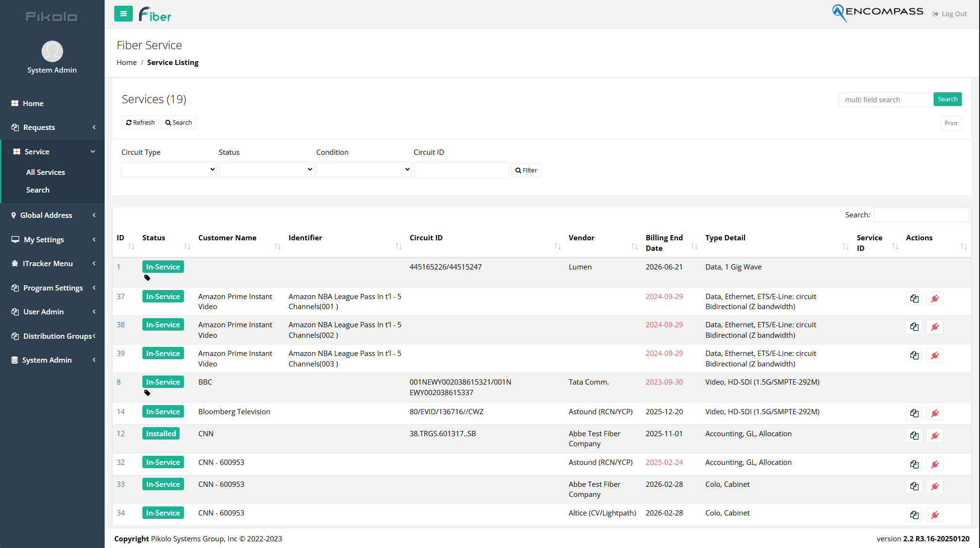Image resolution: width=980 pixels, height=548 pixels.
Task: Click the red plug icon on the CNN row
Action: (935, 435)
